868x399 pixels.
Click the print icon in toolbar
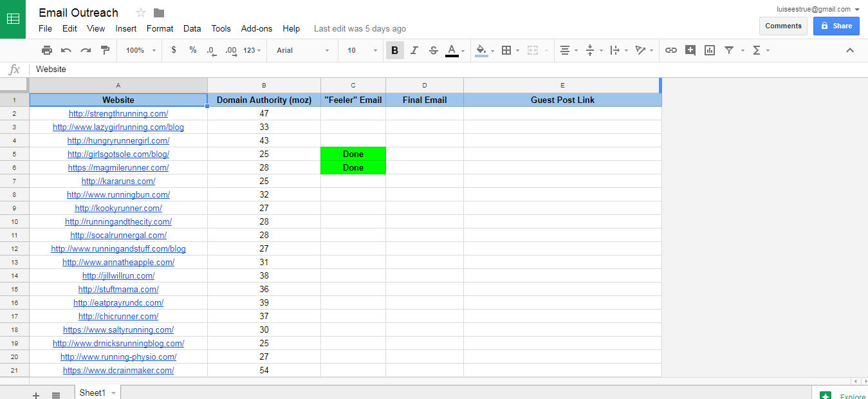(47, 50)
